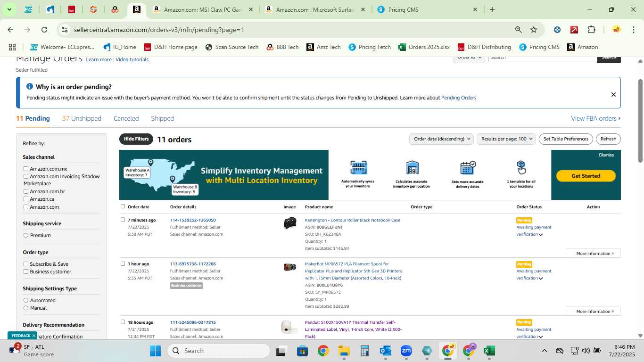The width and height of the screenshot is (644, 362).
Task: Open the Windows Start menu
Action: (x=155, y=351)
